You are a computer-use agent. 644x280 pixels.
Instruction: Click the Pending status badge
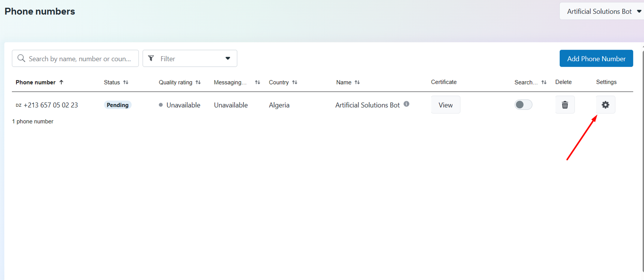point(118,105)
